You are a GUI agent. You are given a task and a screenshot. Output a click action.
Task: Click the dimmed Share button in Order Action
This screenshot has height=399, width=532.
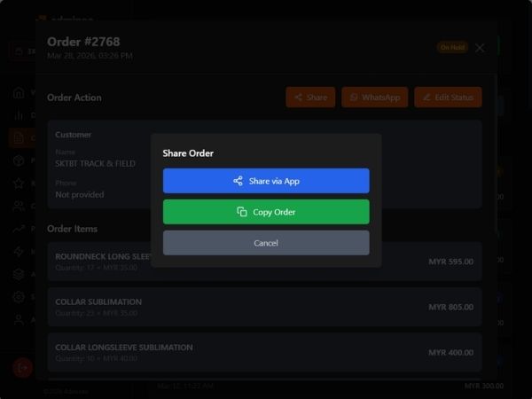tap(310, 98)
